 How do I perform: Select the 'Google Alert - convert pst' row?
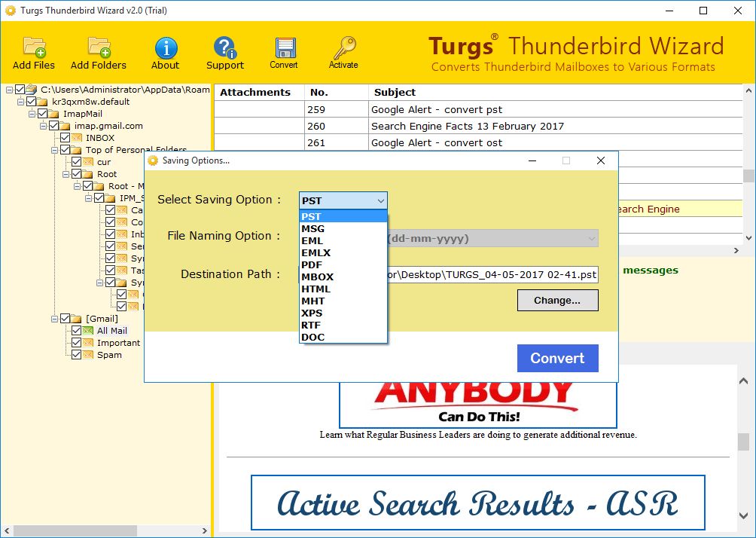click(x=478, y=109)
